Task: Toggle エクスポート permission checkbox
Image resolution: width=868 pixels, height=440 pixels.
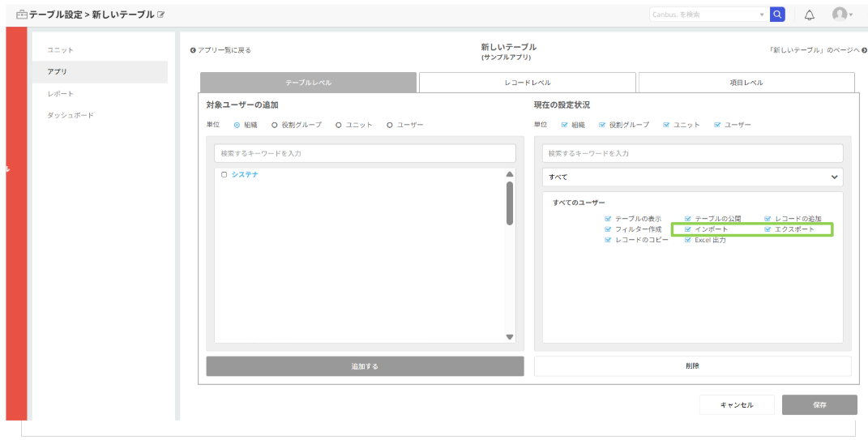Action: point(768,229)
